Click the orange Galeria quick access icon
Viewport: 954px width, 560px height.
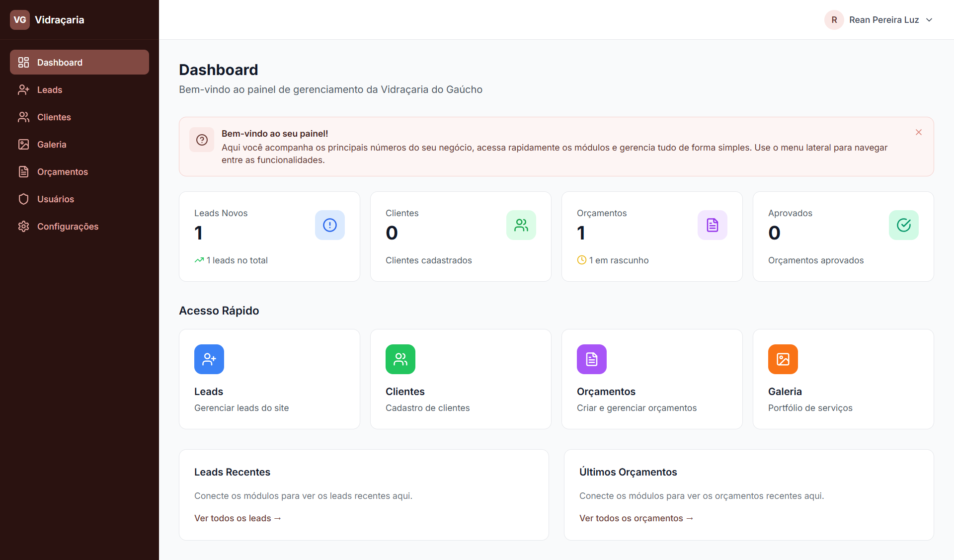783,359
